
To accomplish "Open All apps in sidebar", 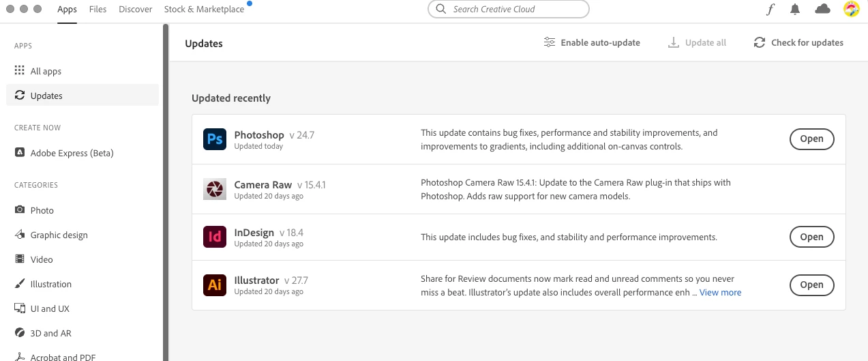I will 83,71.
